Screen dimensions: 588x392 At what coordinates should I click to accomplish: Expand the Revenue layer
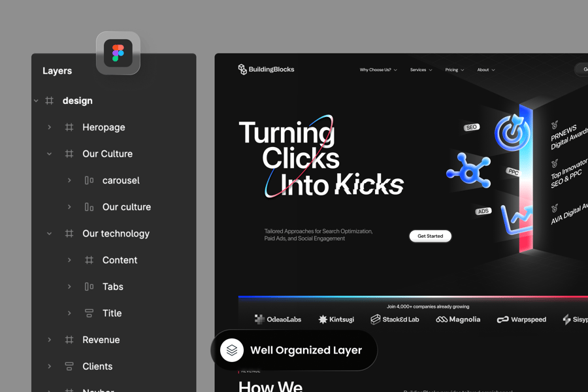point(49,340)
